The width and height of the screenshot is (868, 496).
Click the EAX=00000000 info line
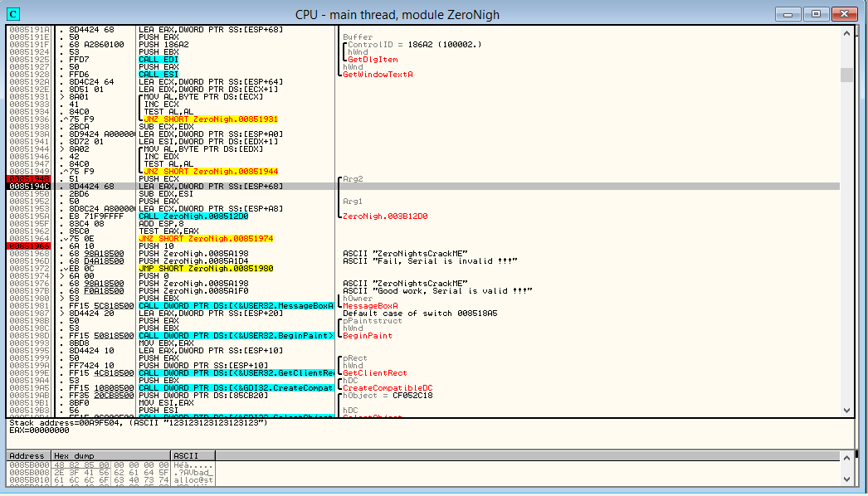[39, 430]
